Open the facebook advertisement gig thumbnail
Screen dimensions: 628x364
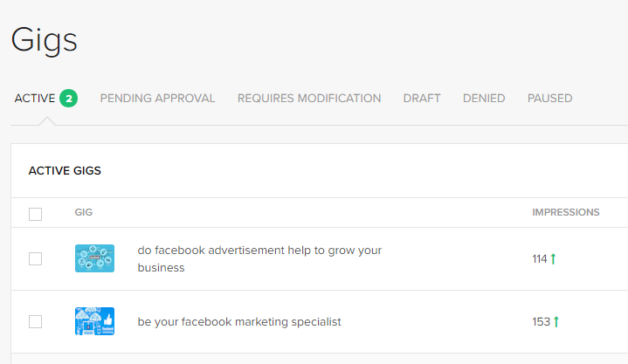(94, 258)
